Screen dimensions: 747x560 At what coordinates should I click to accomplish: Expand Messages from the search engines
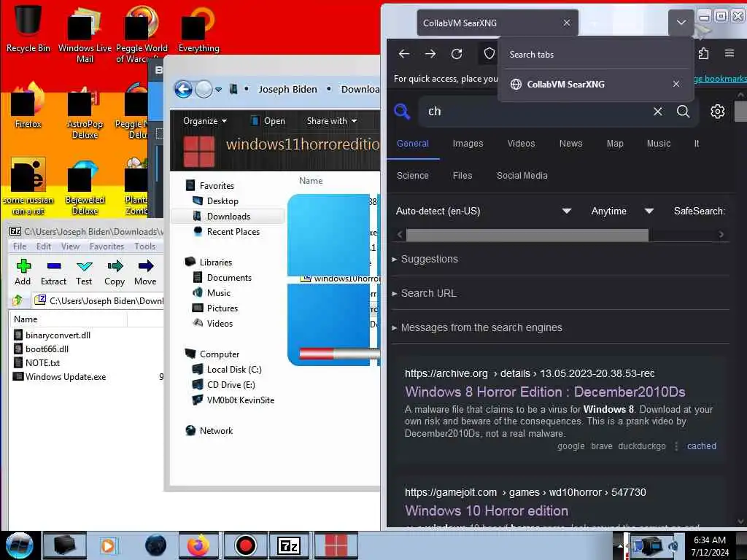tap(477, 327)
